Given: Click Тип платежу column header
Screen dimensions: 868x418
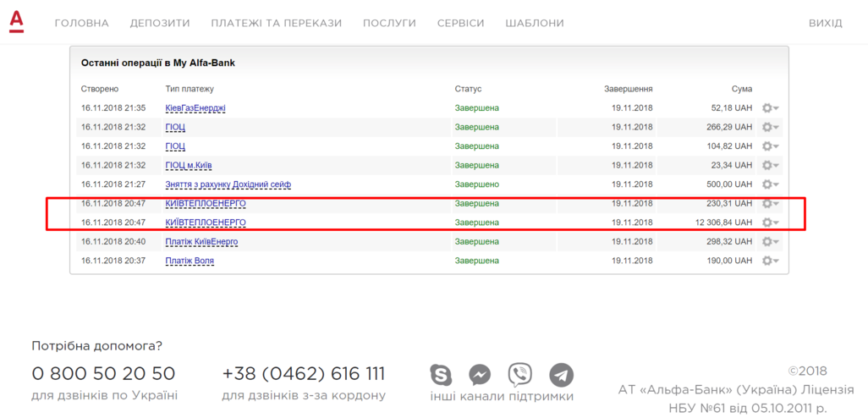Looking at the screenshot, I should click(190, 89).
